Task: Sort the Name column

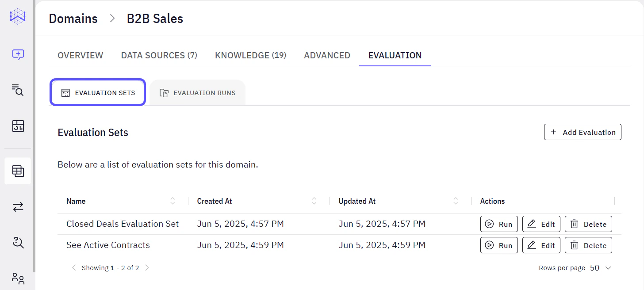Action: 172,201
